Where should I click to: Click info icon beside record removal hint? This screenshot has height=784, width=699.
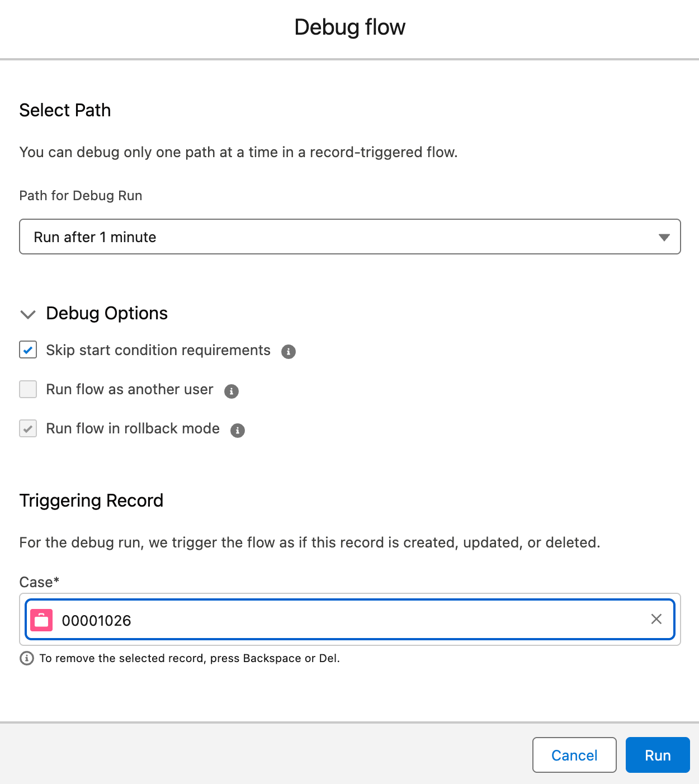tap(27, 658)
